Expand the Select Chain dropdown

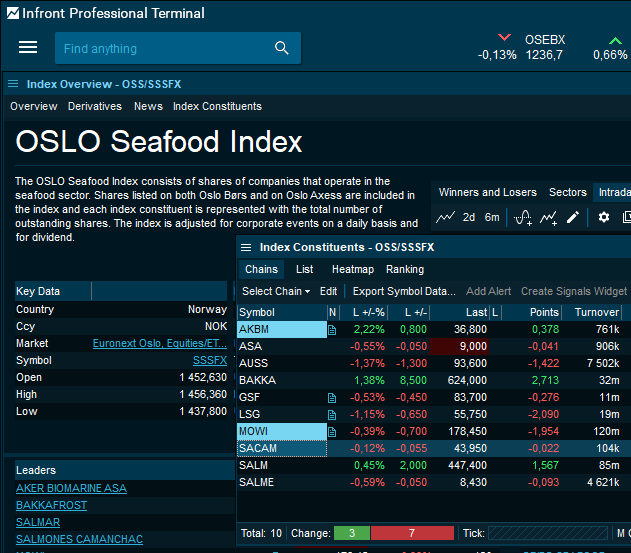point(276,291)
